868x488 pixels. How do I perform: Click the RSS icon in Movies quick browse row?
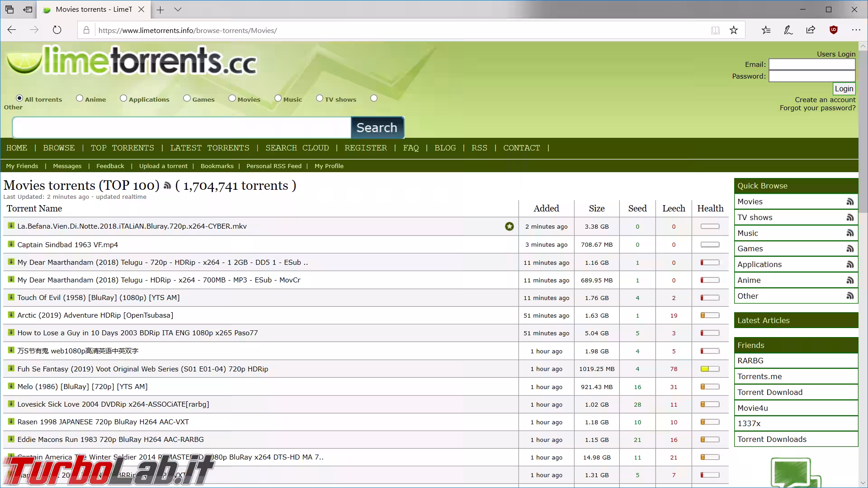850,202
